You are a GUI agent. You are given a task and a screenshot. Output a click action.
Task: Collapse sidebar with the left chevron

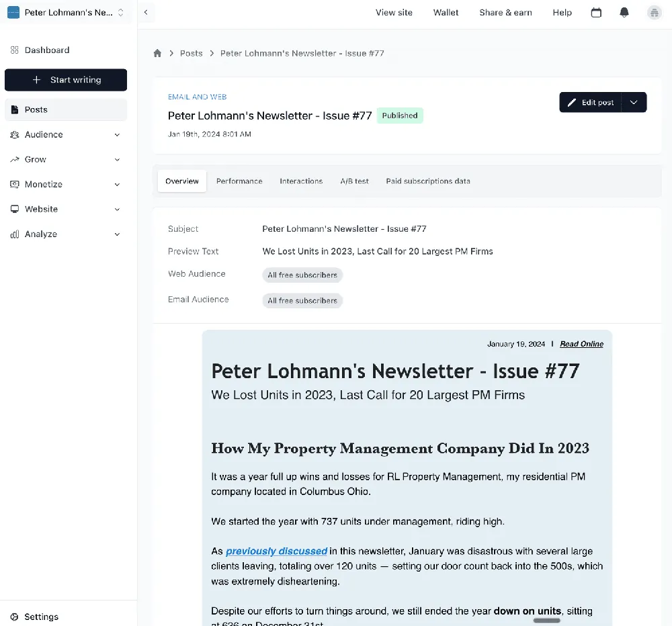click(146, 12)
